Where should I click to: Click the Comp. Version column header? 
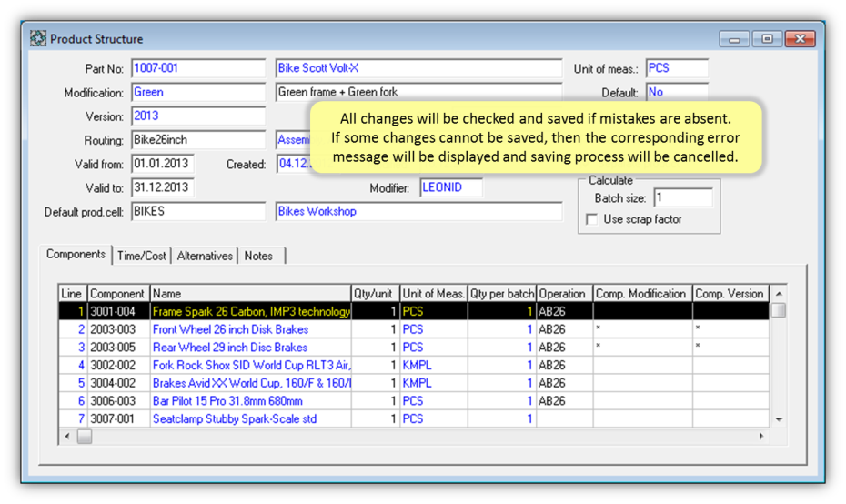(730, 294)
